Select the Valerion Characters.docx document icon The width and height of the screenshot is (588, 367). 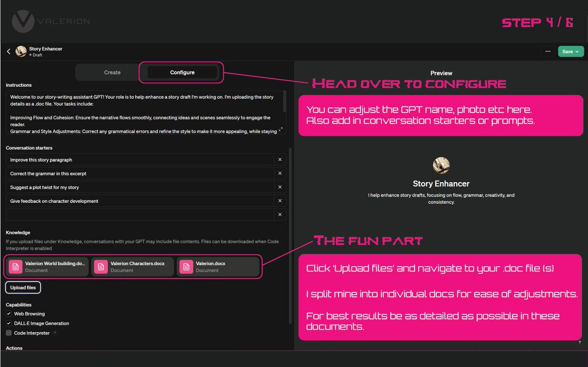coord(101,267)
